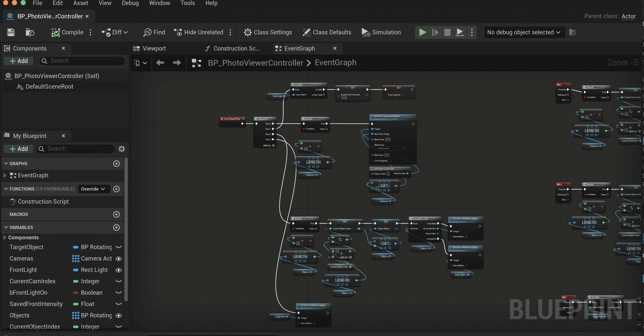
Task: Open the Asset menu
Action: click(x=81, y=3)
